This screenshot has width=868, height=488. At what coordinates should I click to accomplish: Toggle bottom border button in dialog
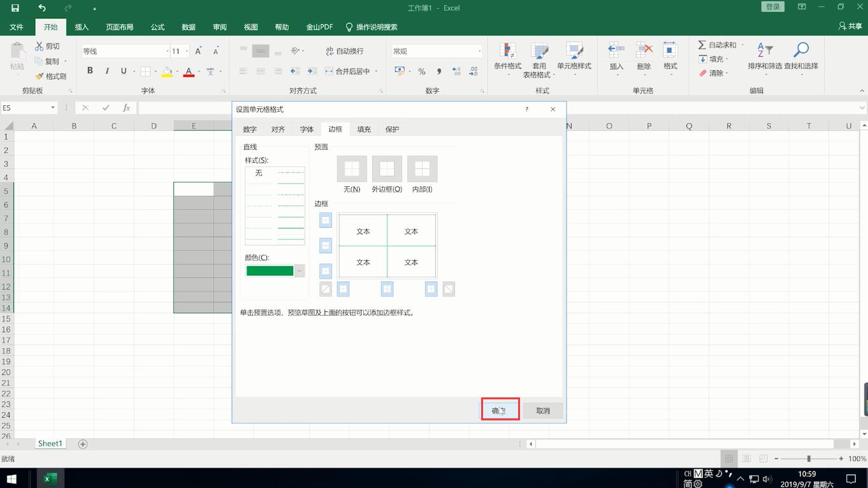326,271
